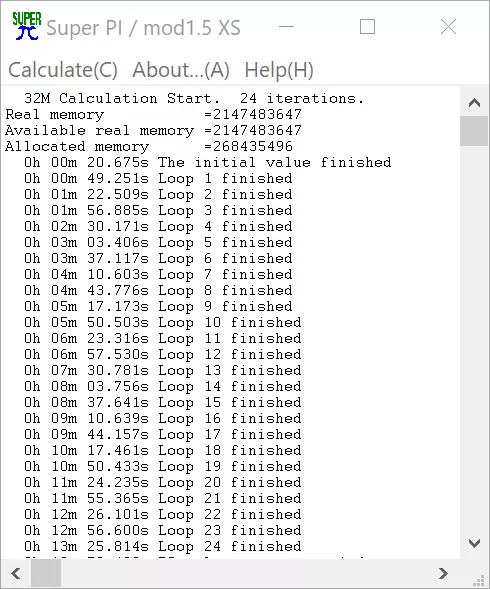Click the window resize grip corner
Viewport: 490px width, 589px height.
pos(478,580)
